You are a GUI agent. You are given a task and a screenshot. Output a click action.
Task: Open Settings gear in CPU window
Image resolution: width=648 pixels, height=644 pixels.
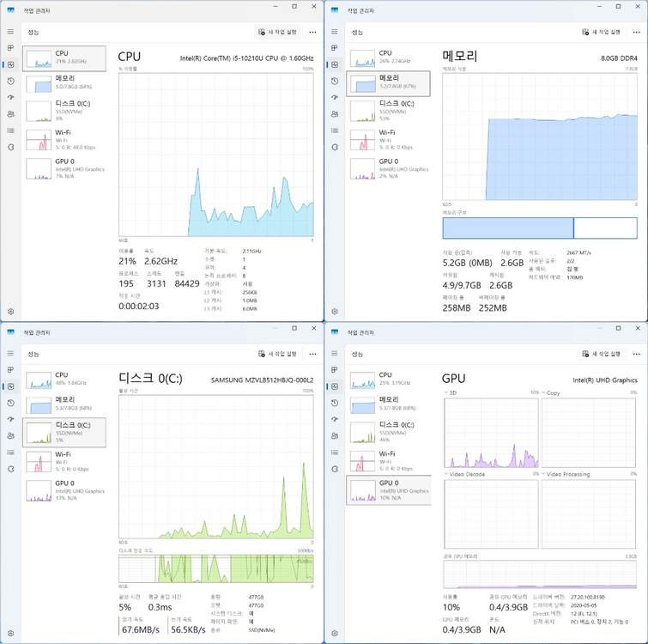point(11,311)
